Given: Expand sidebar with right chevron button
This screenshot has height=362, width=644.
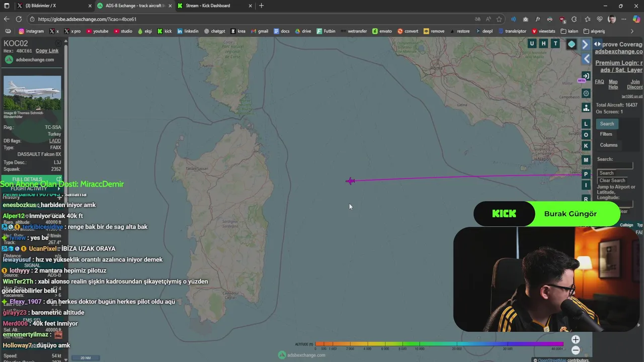Looking at the screenshot, I should tap(586, 44).
